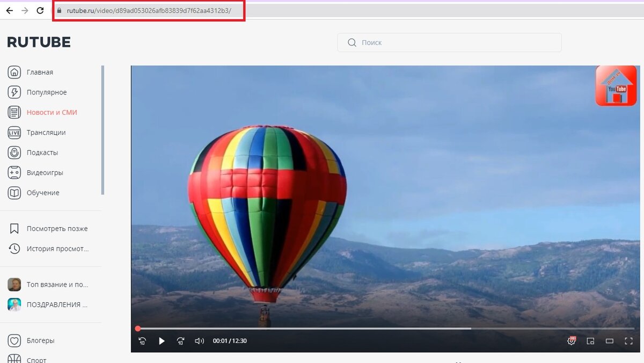Open the Видеоигры section
This screenshot has height=363, width=644.
point(45,173)
